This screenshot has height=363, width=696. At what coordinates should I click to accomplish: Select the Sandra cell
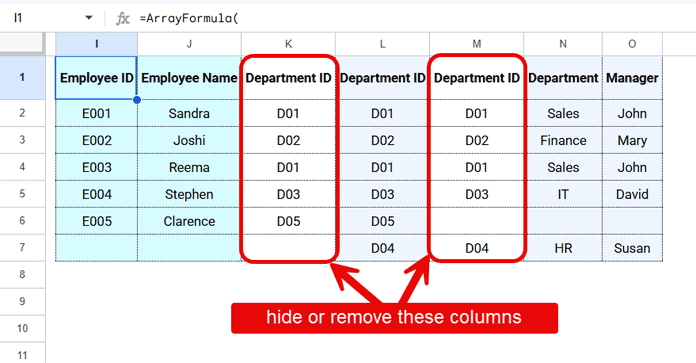coord(190,113)
